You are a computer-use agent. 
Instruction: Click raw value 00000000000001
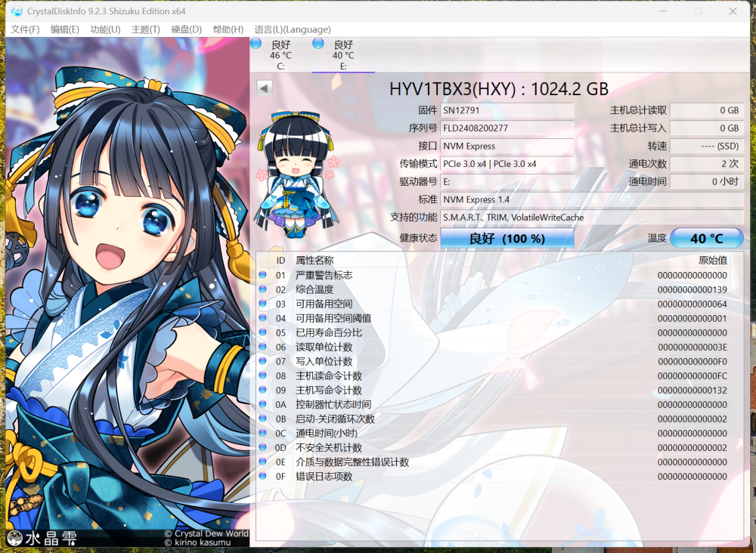pos(692,318)
